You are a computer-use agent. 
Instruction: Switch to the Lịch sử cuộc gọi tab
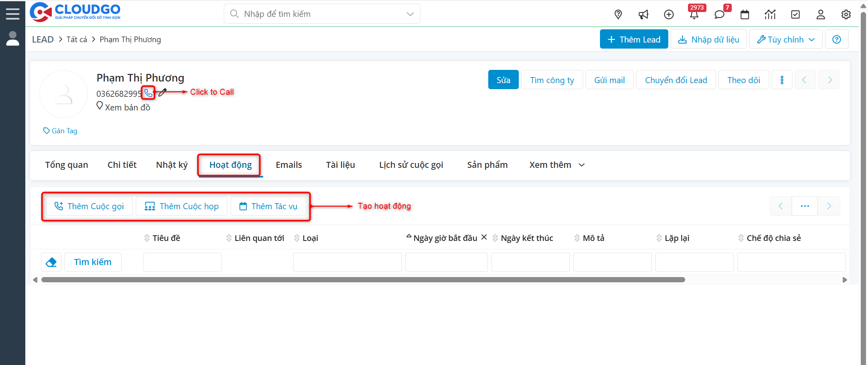click(411, 165)
